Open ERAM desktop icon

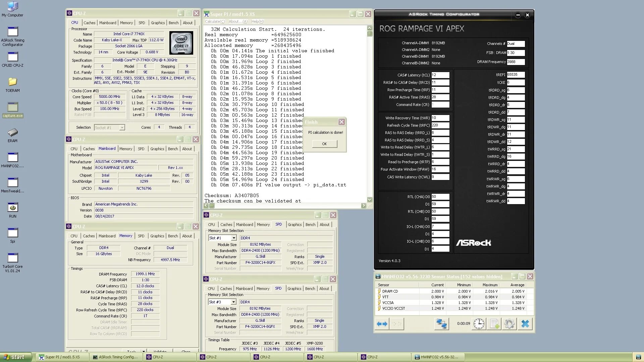pyautogui.click(x=12, y=135)
